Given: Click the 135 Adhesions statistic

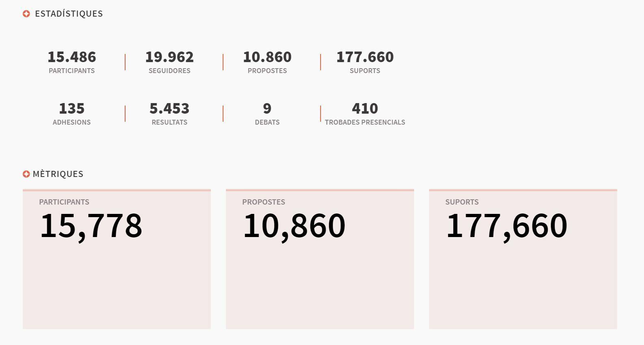Looking at the screenshot, I should click(x=72, y=113).
